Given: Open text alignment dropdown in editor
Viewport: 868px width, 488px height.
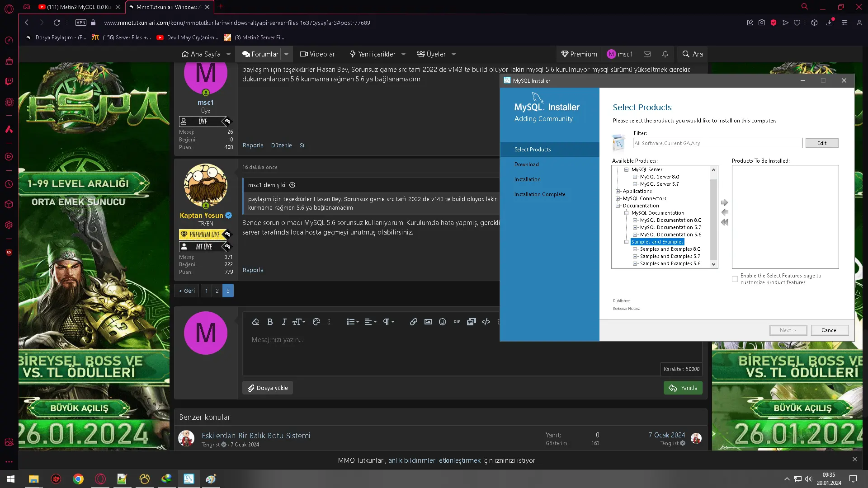Looking at the screenshot, I should pos(371,322).
